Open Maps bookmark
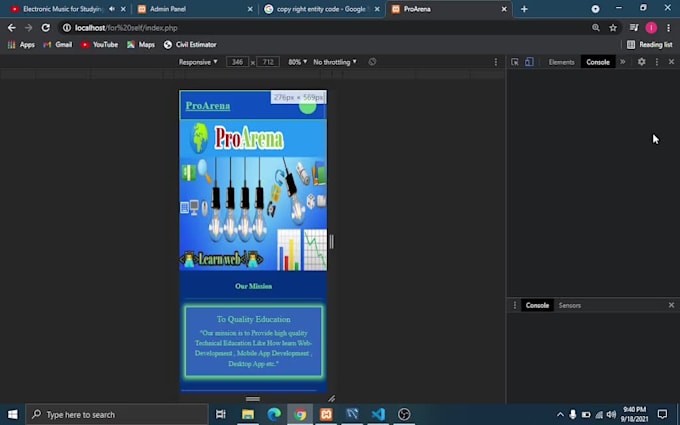Viewport: 680px width, 425px height. tap(141, 45)
